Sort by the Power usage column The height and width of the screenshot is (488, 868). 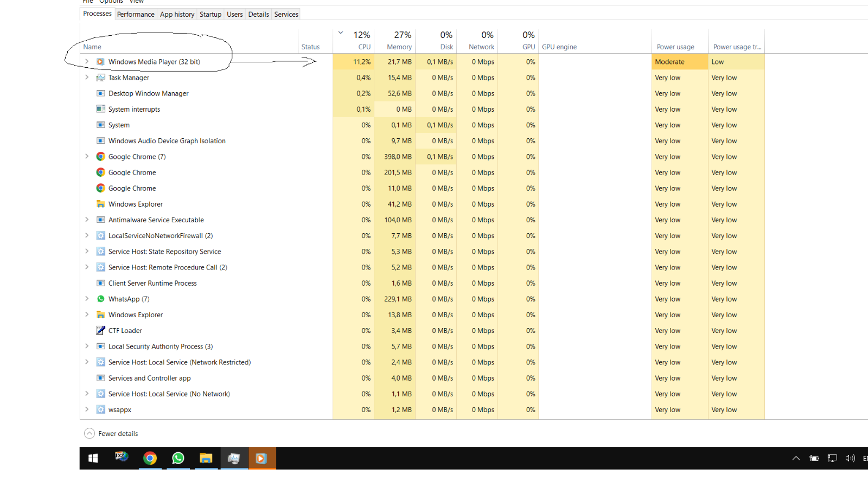680,41
